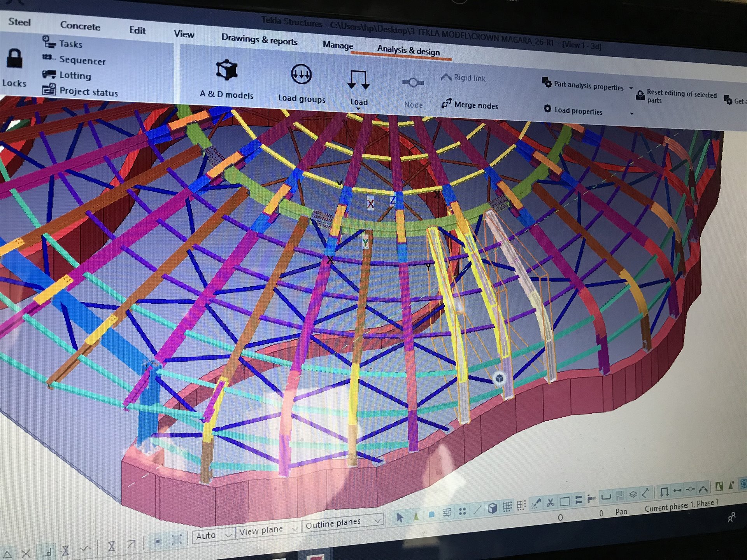Open the Outline planes dropdown
The image size is (747, 560).
[343, 523]
